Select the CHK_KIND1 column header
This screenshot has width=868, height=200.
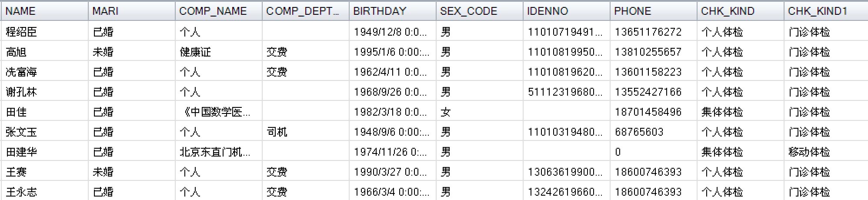826,11
